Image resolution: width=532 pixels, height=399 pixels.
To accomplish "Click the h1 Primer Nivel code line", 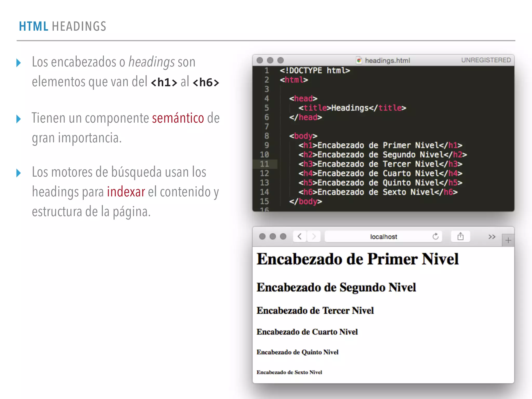I will (x=380, y=145).
